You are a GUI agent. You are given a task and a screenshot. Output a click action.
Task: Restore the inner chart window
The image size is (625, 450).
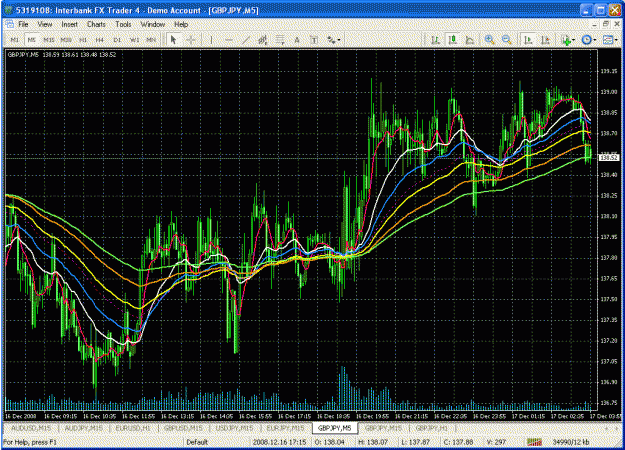(x=606, y=24)
